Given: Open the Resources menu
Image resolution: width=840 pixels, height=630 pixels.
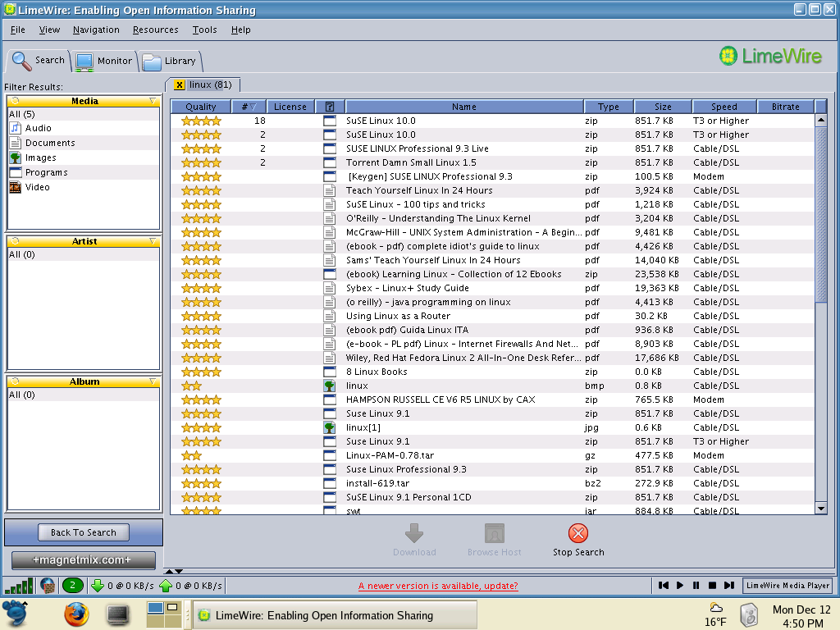Looking at the screenshot, I should coord(155,30).
